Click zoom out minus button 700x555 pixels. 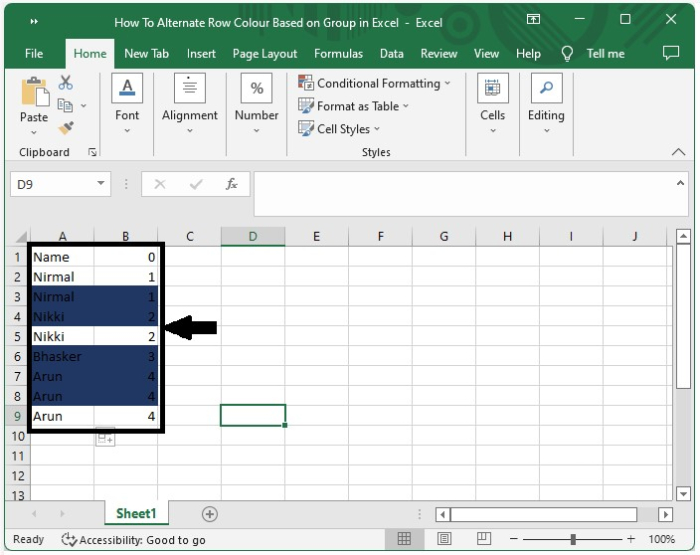click(514, 539)
